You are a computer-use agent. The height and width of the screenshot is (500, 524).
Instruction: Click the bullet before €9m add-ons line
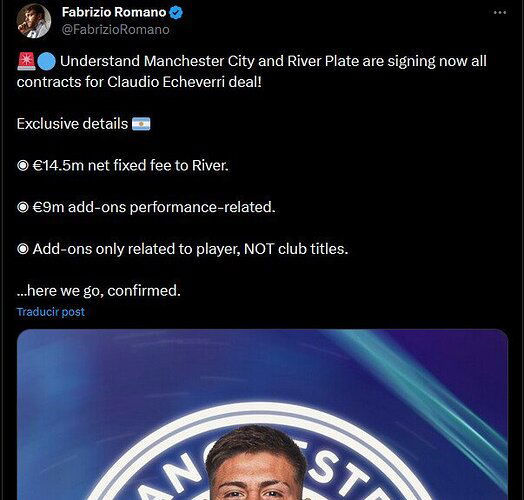23,207
